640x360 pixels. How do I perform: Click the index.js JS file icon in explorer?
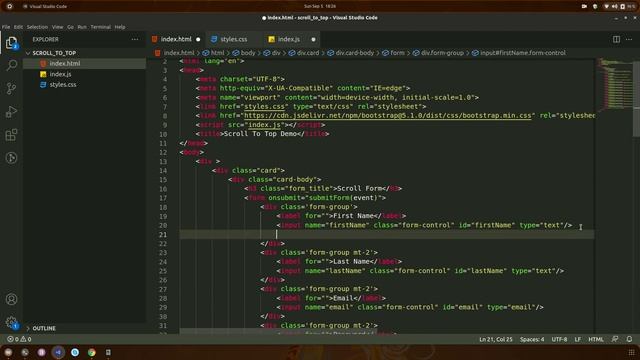coord(43,74)
